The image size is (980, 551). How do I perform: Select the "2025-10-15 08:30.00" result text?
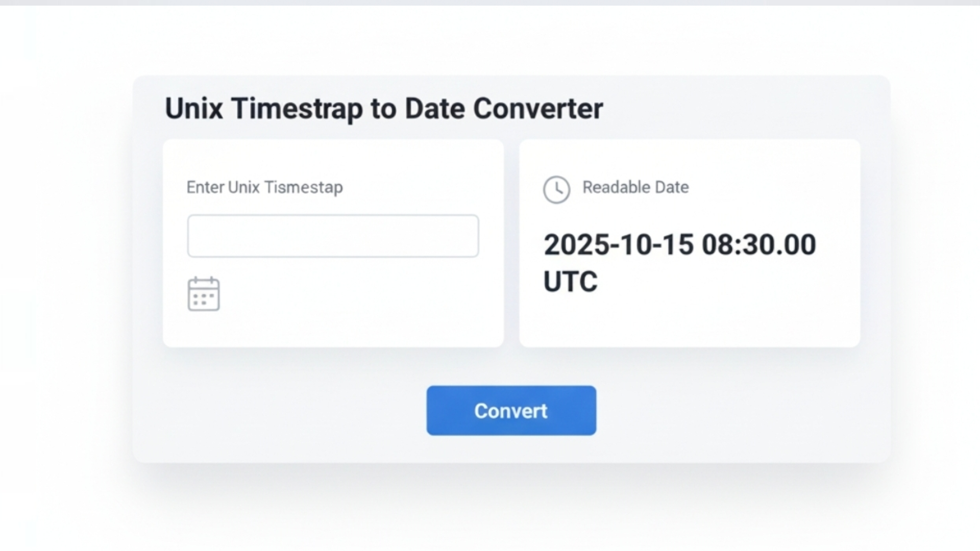(679, 245)
